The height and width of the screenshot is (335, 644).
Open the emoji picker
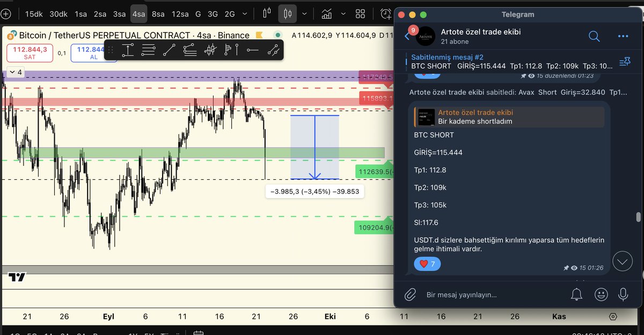pyautogui.click(x=601, y=294)
